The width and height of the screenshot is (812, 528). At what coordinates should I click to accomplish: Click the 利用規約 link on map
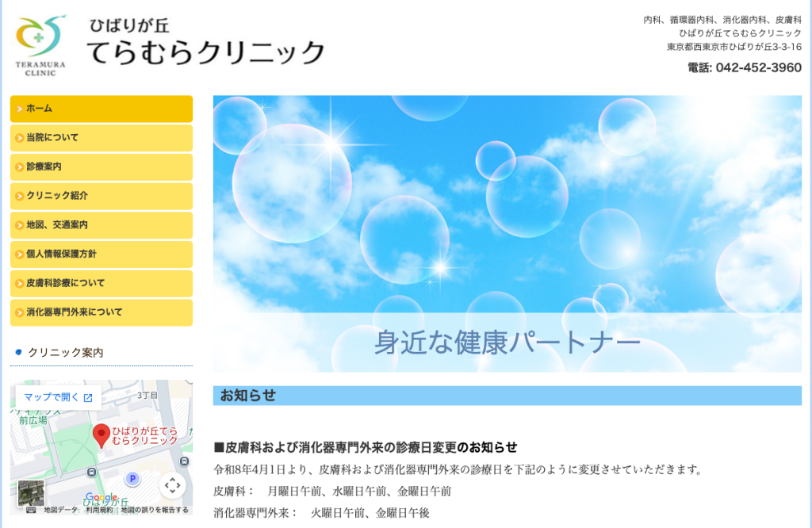99,510
